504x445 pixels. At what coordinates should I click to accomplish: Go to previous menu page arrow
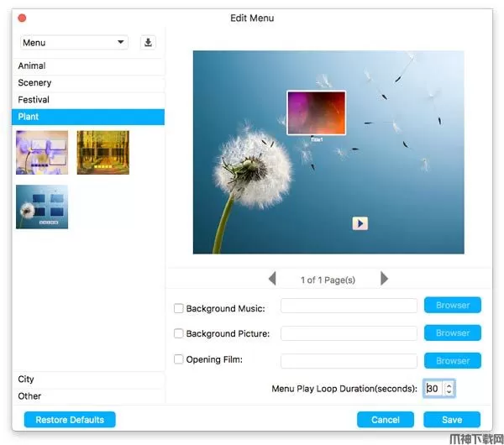point(272,279)
